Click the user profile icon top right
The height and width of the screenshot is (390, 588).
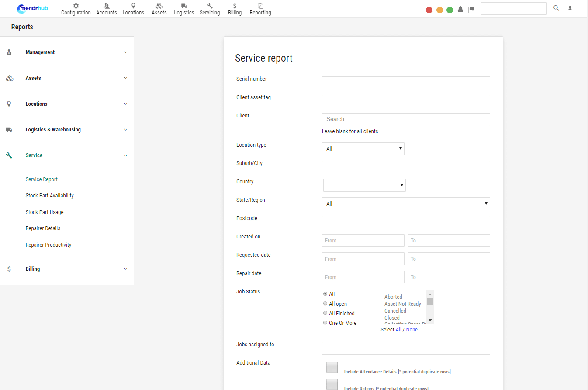tap(570, 8)
